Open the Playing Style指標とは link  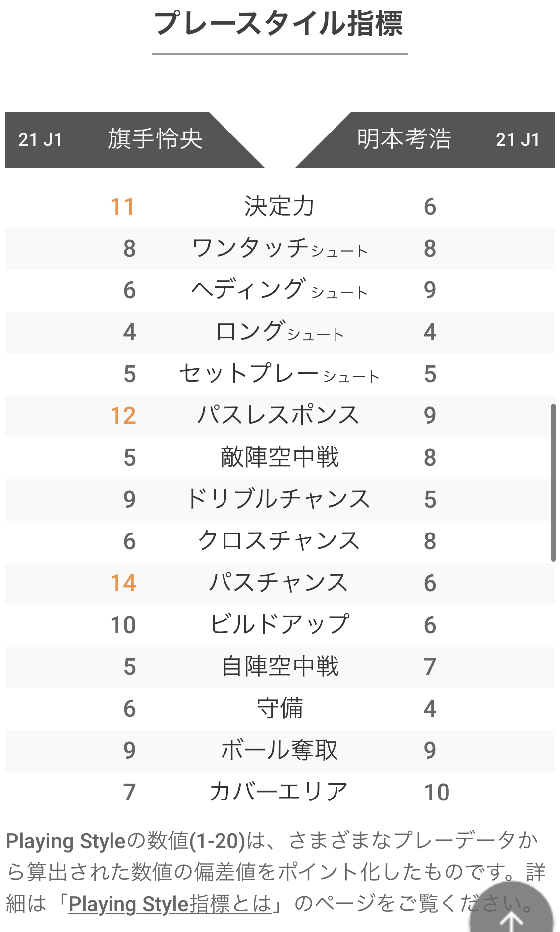click(x=170, y=904)
